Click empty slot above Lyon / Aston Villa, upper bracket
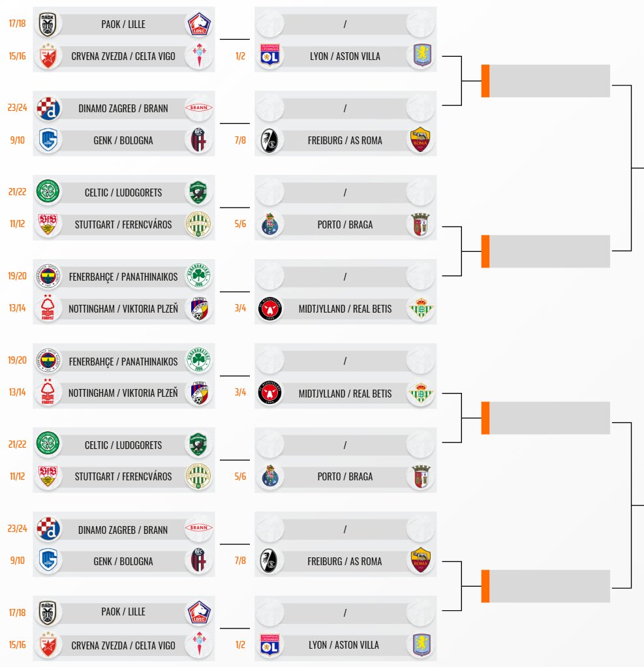The width and height of the screenshot is (644, 667). coord(345,24)
